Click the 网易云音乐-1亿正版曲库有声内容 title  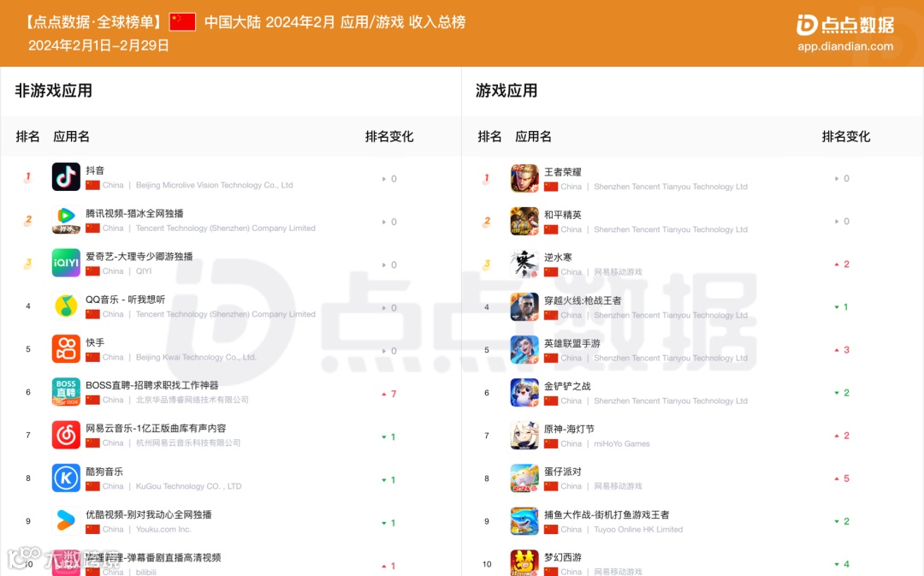[156, 428]
